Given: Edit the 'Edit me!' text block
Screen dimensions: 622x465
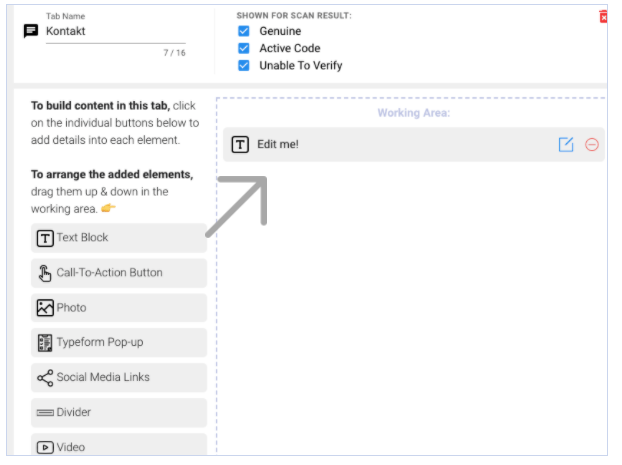Looking at the screenshot, I should (566, 144).
